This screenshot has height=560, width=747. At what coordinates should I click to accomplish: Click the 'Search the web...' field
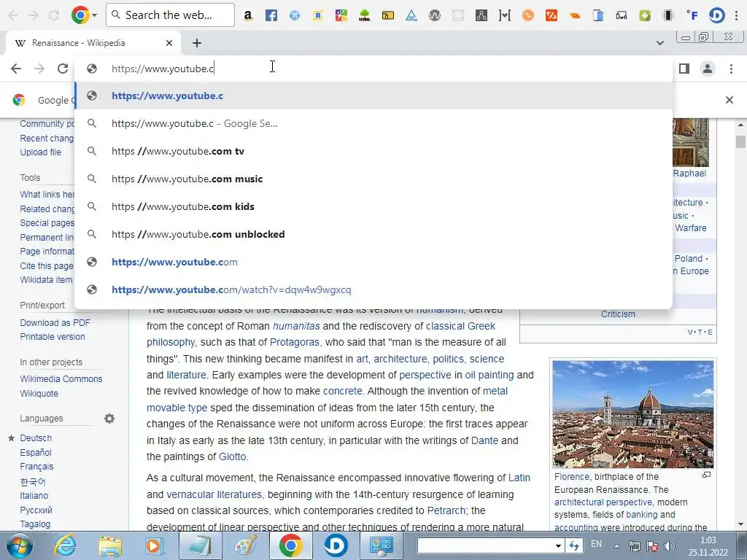170,15
